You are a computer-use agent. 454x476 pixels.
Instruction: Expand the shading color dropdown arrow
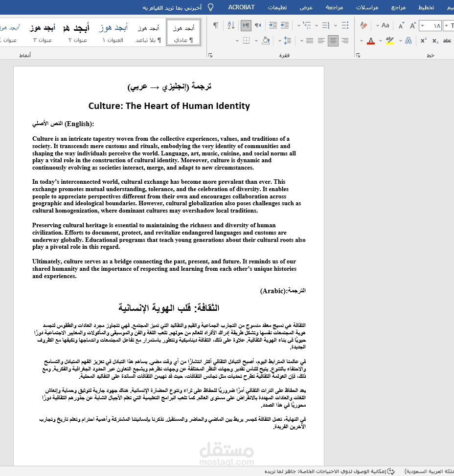coord(256,41)
